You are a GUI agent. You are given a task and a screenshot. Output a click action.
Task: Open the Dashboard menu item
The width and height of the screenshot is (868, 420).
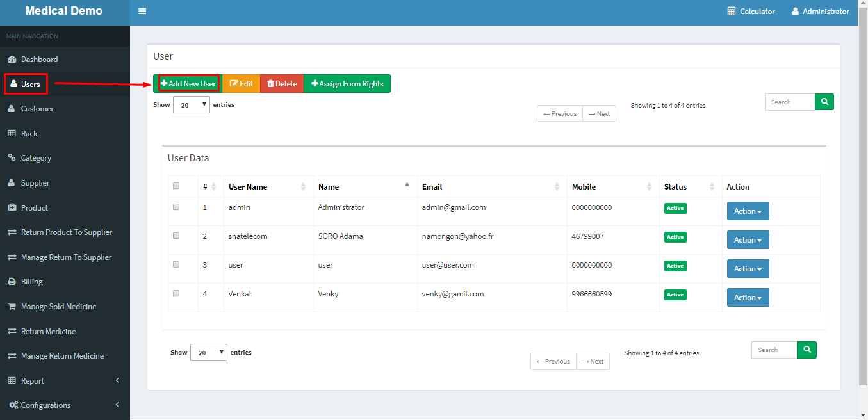point(65,60)
